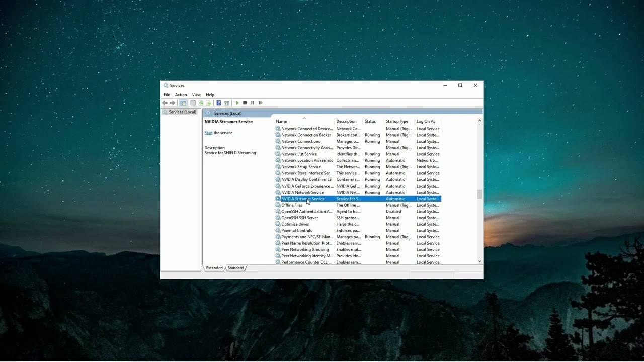
Task: Maximize the Services window
Action: click(460, 85)
